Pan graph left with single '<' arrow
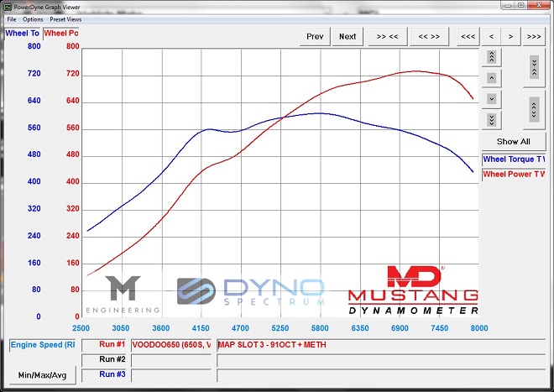This screenshot has height=392, width=554. [491, 36]
